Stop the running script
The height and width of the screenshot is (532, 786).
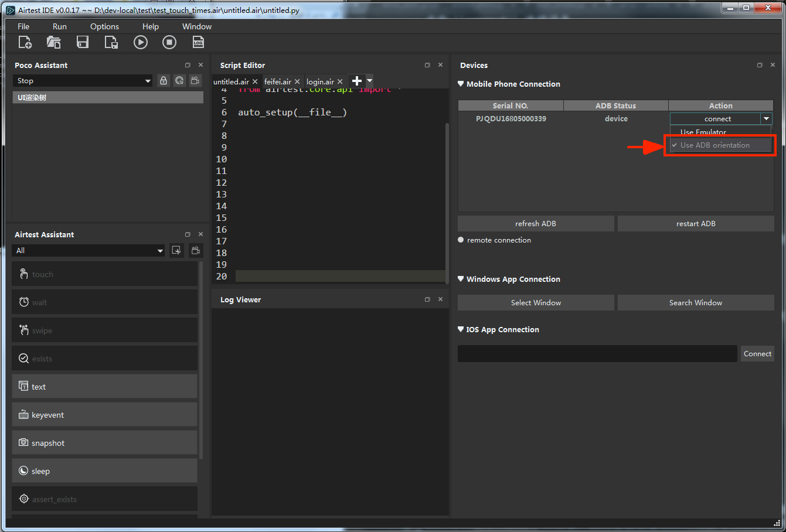pyautogui.click(x=169, y=42)
